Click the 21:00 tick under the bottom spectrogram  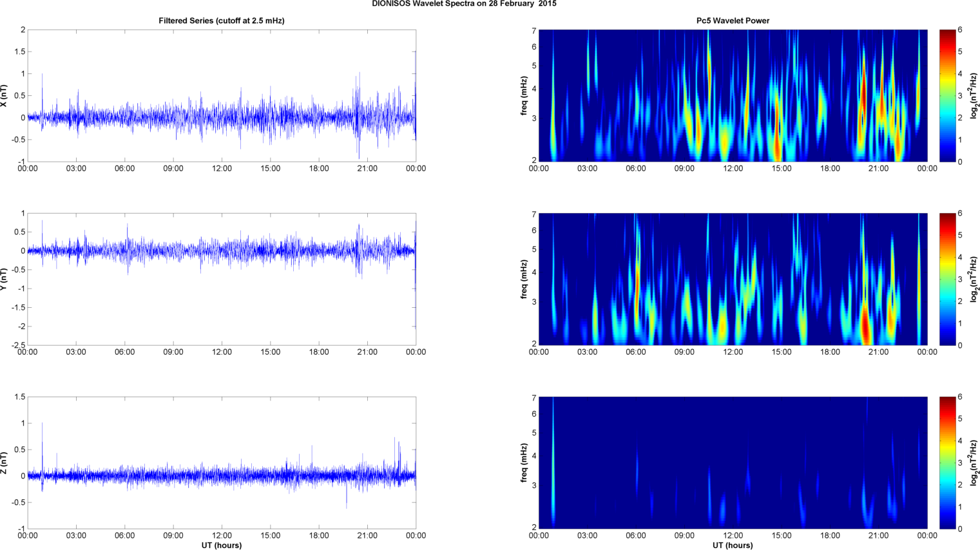(x=879, y=535)
